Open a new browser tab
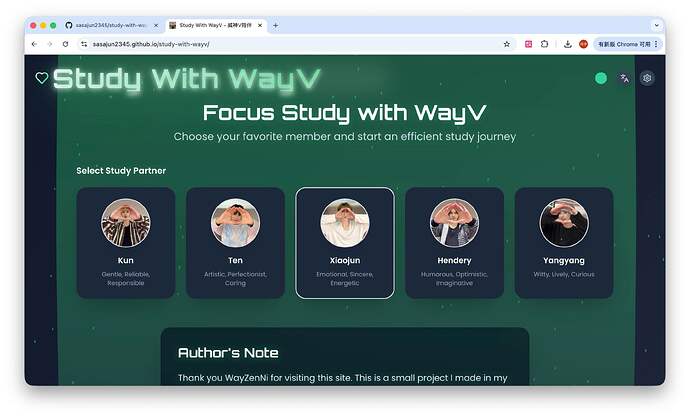The height and width of the screenshot is (417, 690). tap(275, 26)
